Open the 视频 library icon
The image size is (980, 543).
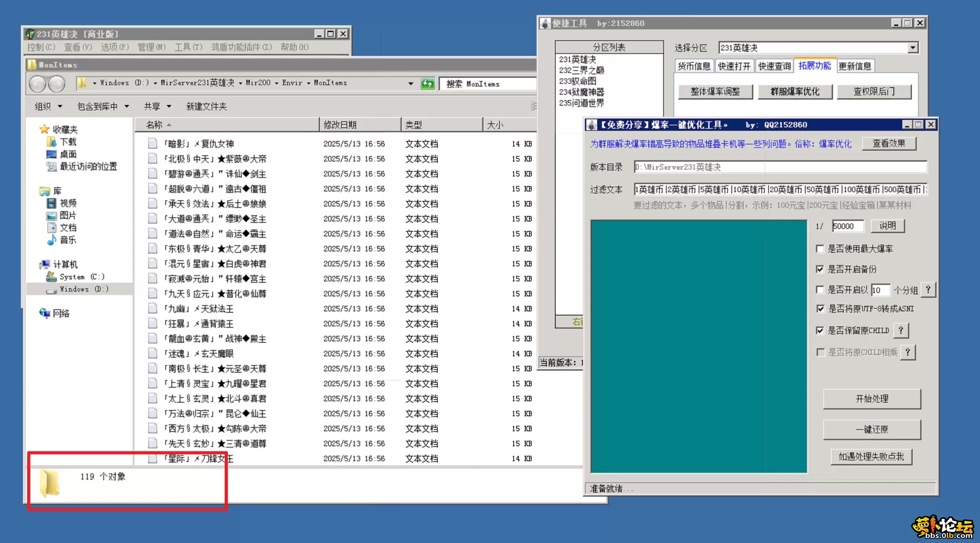coord(51,203)
